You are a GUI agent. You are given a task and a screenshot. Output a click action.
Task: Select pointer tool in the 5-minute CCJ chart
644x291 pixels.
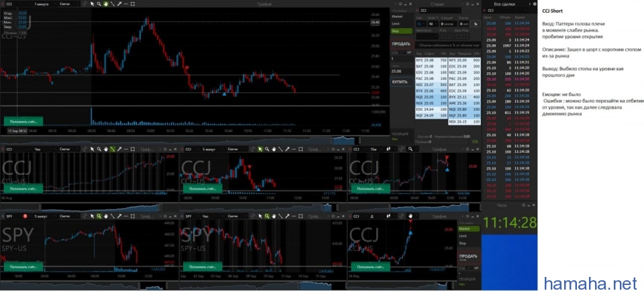click(260, 149)
